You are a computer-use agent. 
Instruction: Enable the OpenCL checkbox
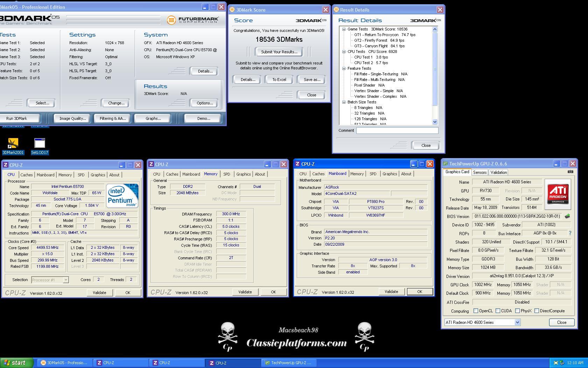(x=476, y=311)
